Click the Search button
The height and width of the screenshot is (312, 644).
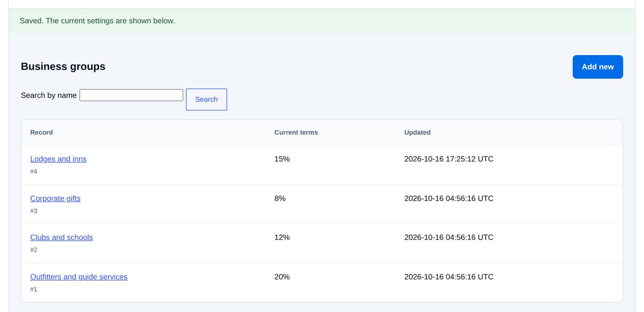point(206,99)
